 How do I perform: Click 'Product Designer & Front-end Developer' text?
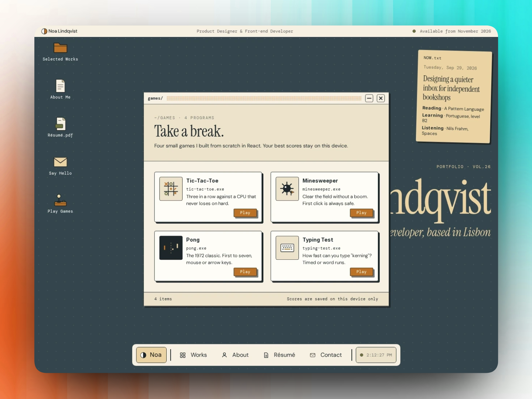tap(245, 31)
